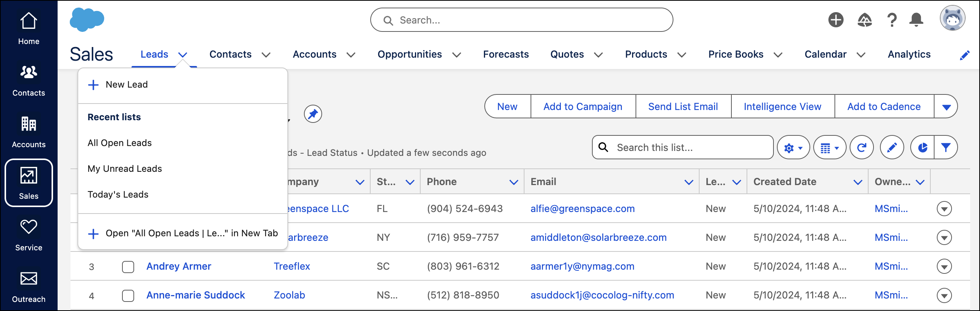980x311 pixels.
Task: Open the user profile avatar
Action: 953,18
